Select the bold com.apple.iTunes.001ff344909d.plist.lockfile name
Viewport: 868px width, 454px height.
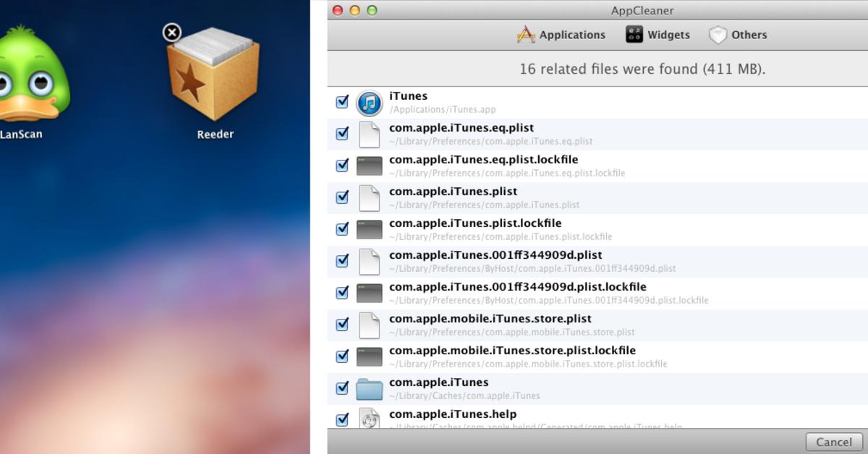tap(518, 287)
